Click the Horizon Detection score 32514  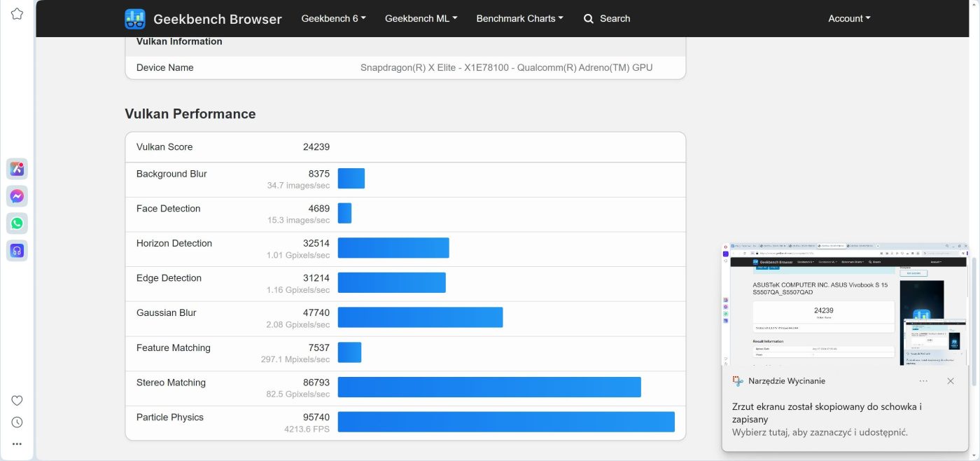pos(316,243)
